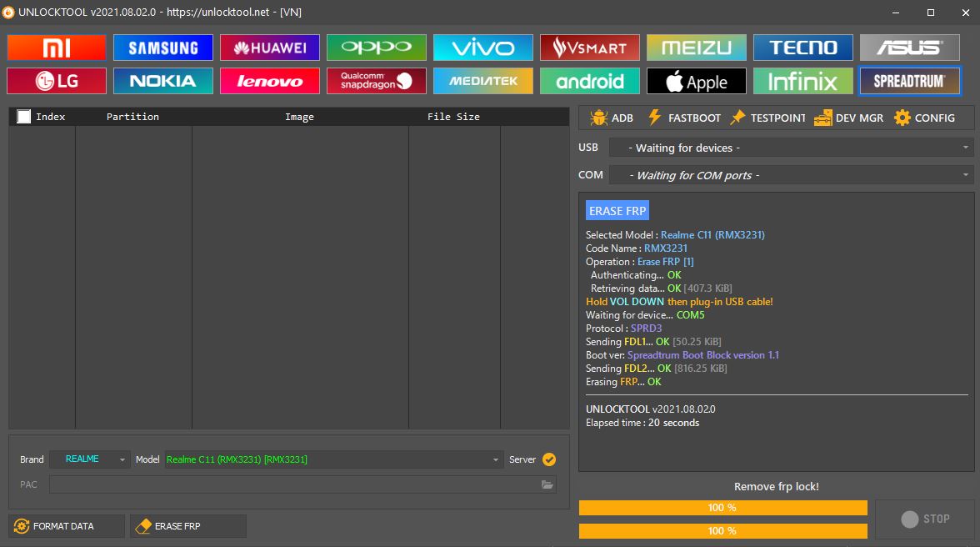Viewport: 980px width, 547px height.
Task: Select the LG brand tile
Action: [x=57, y=81]
